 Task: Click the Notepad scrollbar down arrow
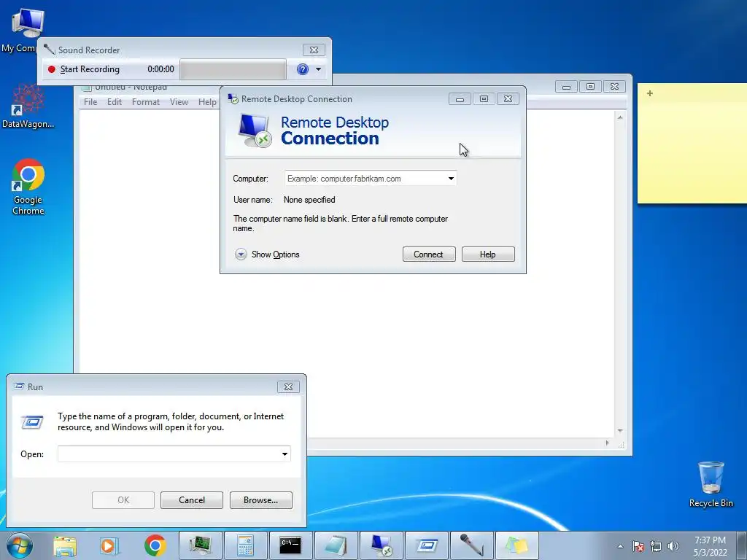pos(620,430)
